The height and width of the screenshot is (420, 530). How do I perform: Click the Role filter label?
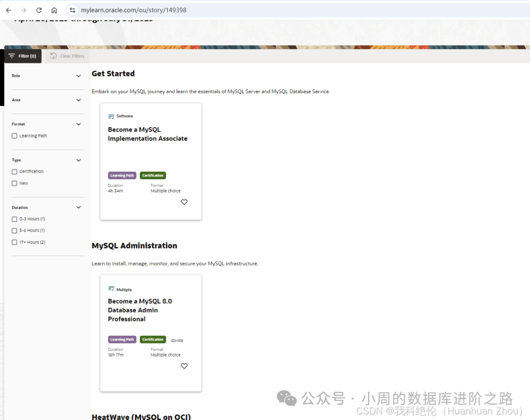click(16, 76)
